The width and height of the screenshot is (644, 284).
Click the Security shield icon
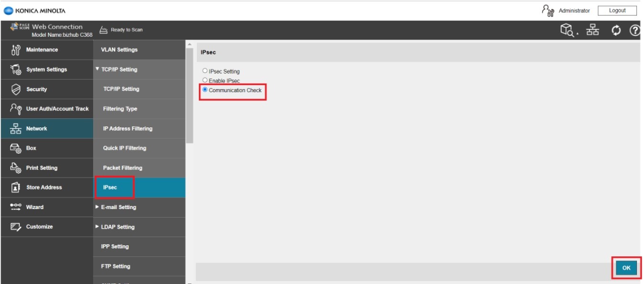(15, 89)
